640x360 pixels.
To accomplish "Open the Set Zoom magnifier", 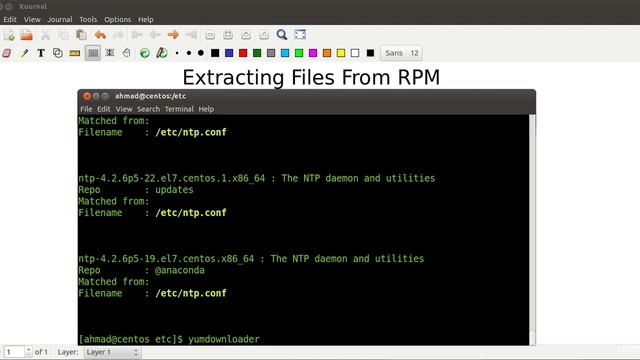I will pyautogui.click(x=282, y=35).
